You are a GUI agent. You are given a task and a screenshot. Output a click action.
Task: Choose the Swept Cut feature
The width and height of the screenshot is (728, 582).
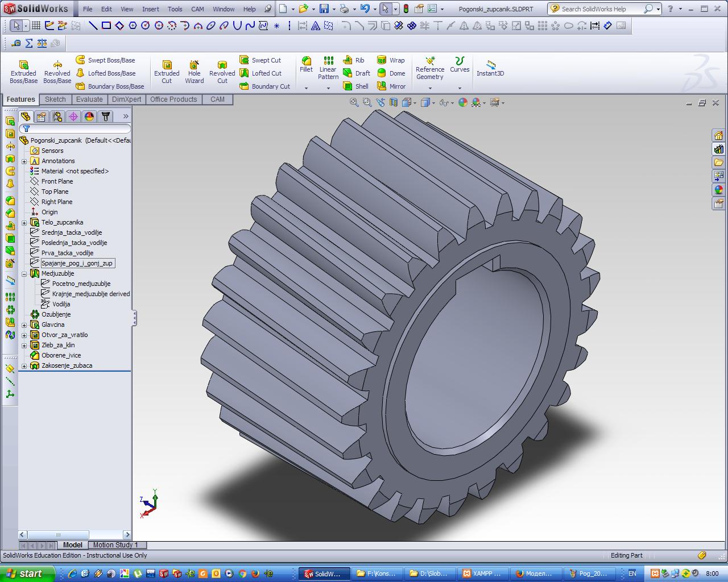[260, 60]
